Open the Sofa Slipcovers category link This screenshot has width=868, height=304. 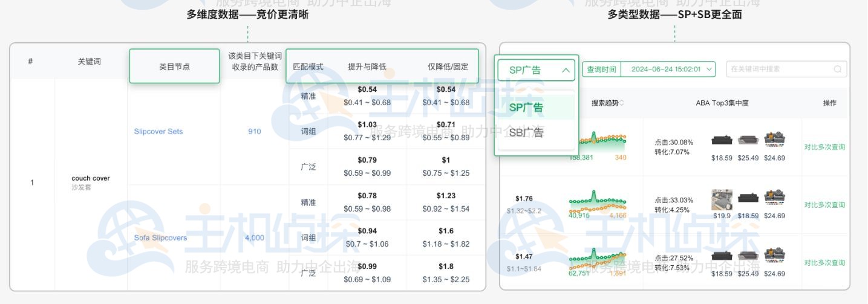[160, 238]
